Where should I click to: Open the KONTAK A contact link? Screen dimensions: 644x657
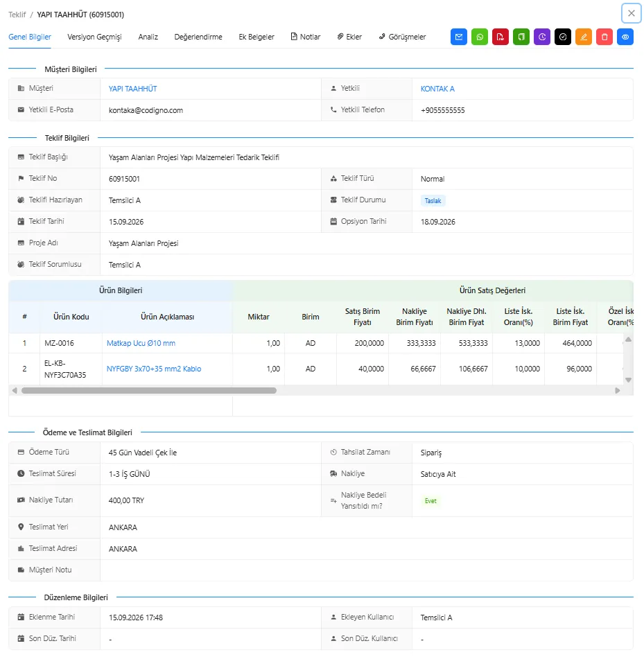pyautogui.click(x=437, y=89)
